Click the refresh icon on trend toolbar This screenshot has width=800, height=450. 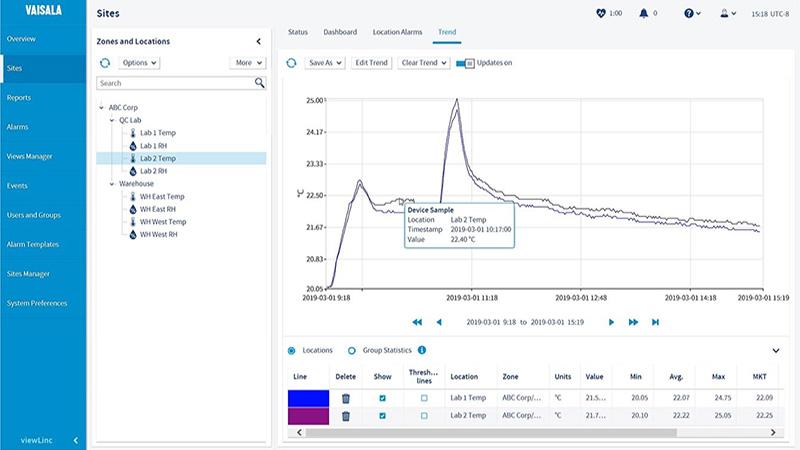[291, 62]
